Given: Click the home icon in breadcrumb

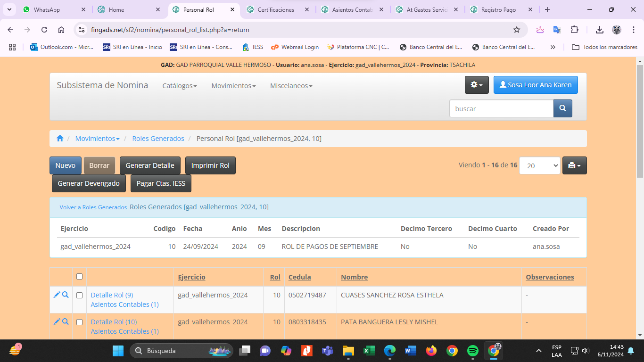Looking at the screenshot, I should pos(60,139).
